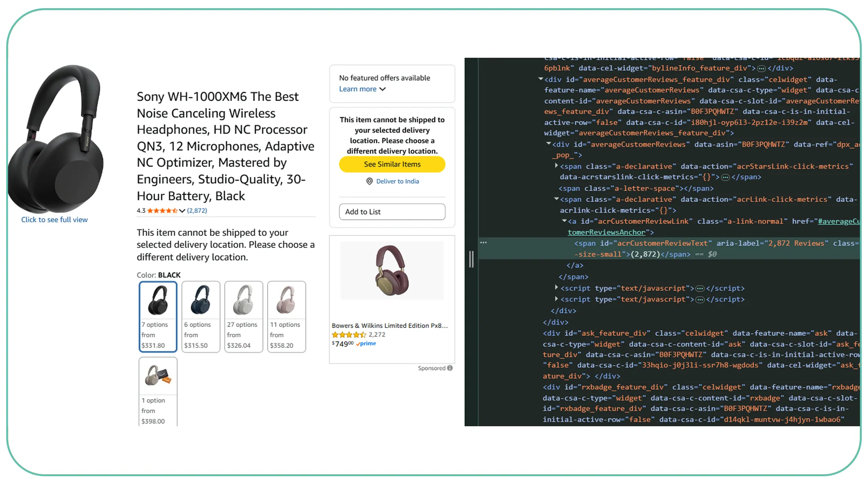This screenshot has height=484, width=868.
Task: Click the bold shipping warning in the buy box
Action: (392, 135)
